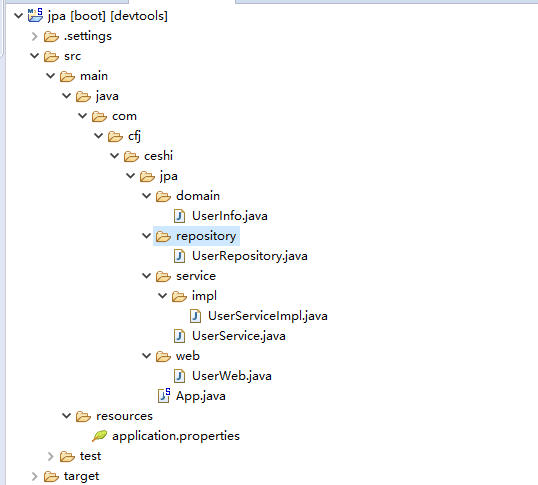Collapse the jpa package folder under ceshi
This screenshot has width=538, height=485.
(x=130, y=176)
